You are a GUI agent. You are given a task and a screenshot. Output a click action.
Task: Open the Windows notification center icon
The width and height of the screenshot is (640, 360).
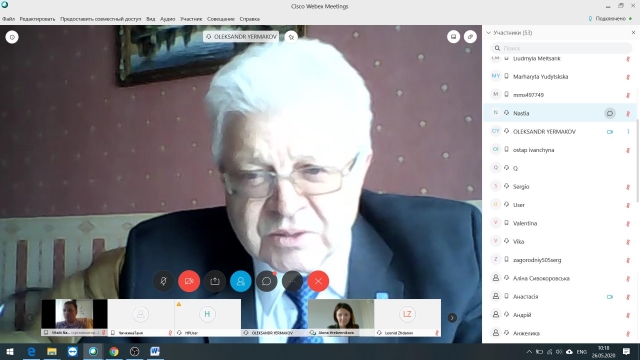pos(627,351)
